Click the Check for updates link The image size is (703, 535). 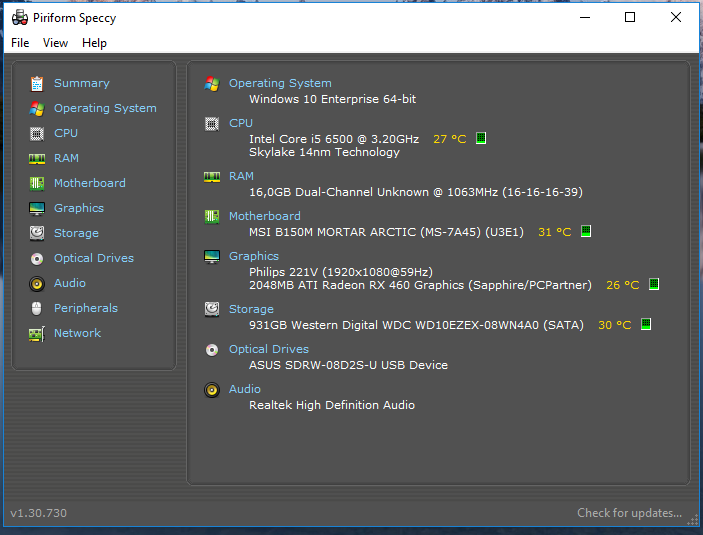tap(629, 513)
